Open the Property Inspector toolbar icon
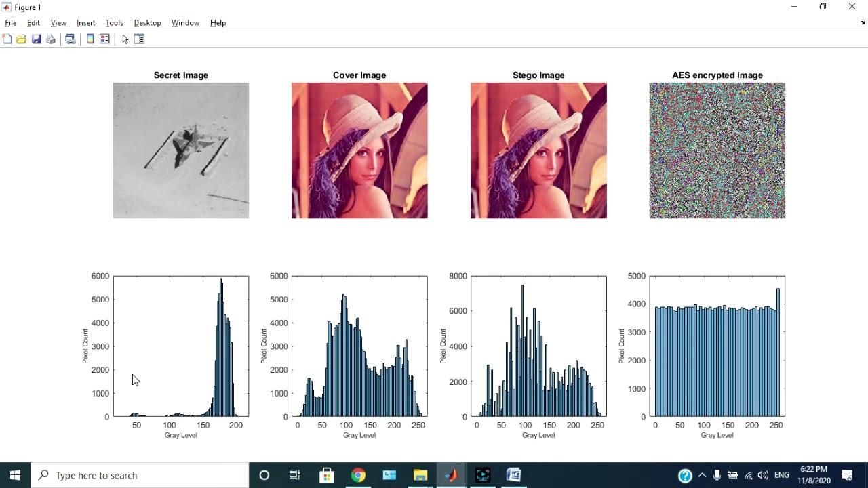Image resolution: width=868 pixels, height=488 pixels. pyautogui.click(x=139, y=39)
